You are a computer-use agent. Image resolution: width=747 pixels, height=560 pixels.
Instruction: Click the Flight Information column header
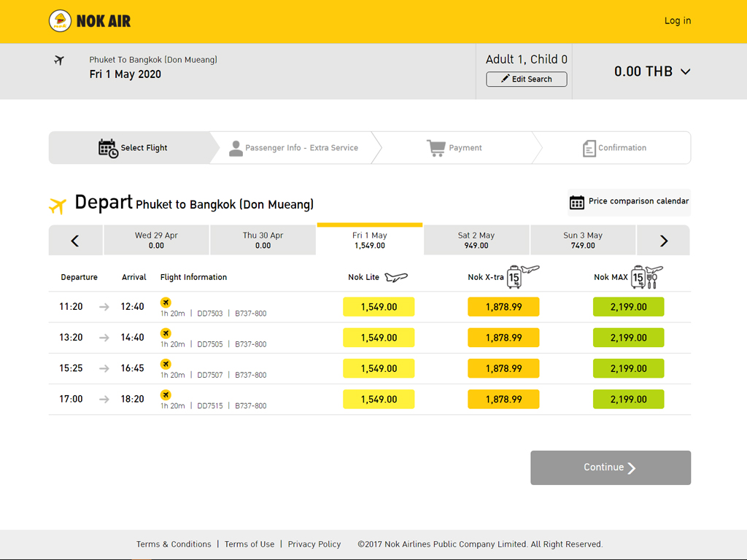point(193,277)
